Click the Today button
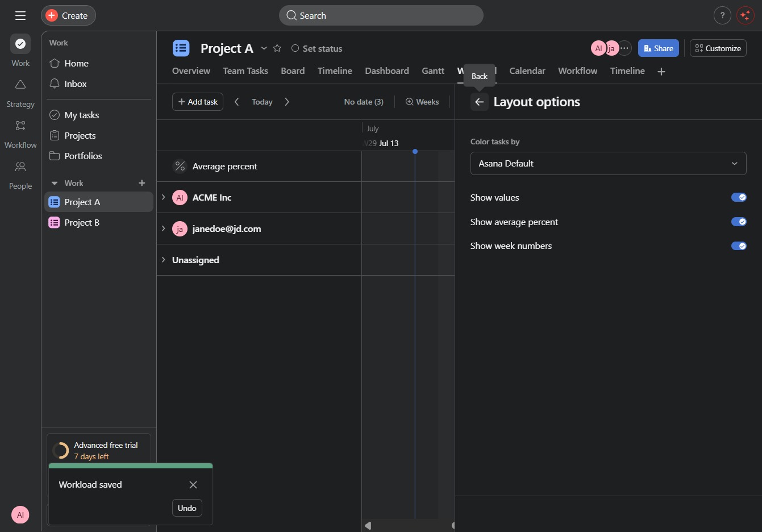 [262, 102]
